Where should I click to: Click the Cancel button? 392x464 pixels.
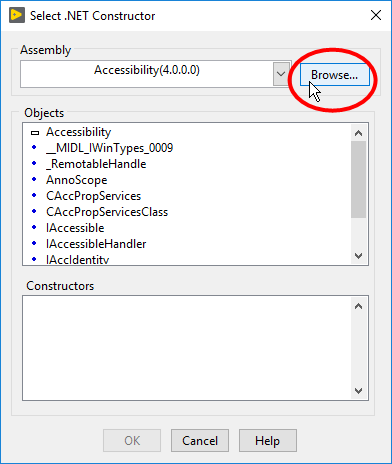click(200, 441)
